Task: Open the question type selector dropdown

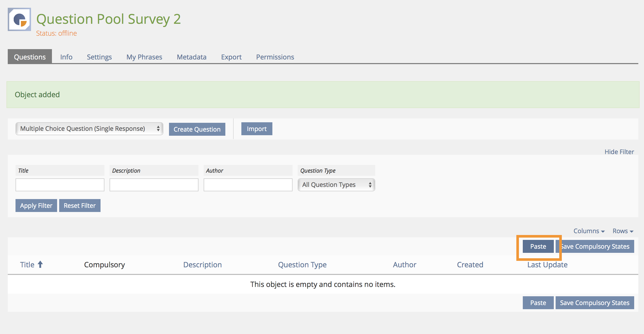Action: tap(89, 129)
